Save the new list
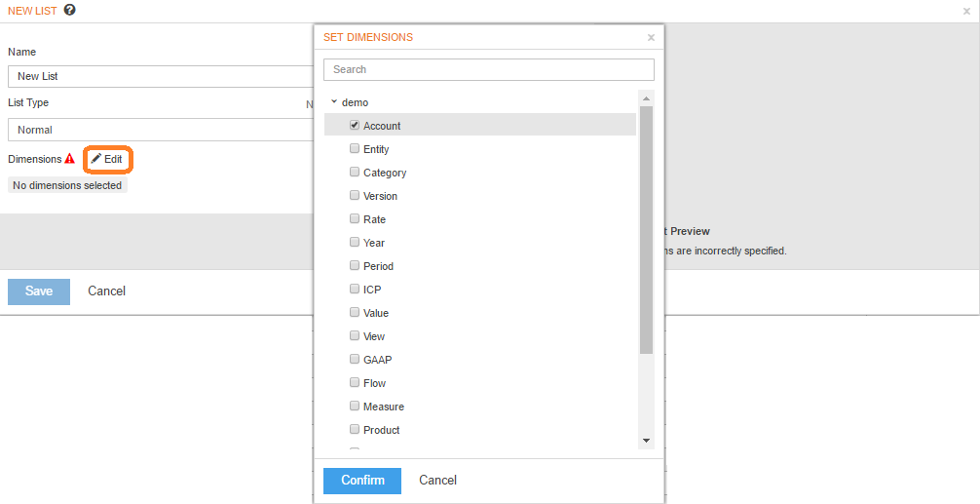Image resolution: width=980 pixels, height=504 pixels. click(x=39, y=291)
